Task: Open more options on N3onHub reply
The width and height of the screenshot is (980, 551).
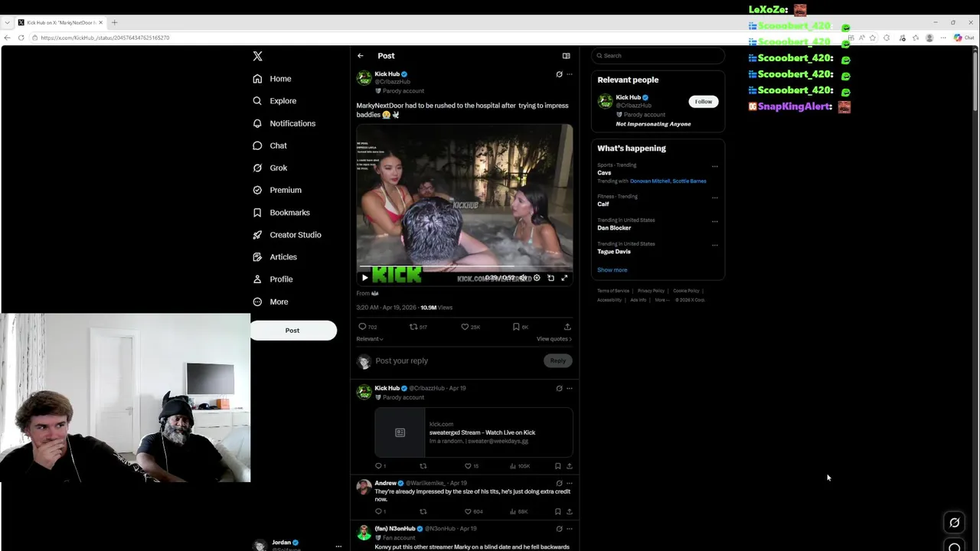Action: [x=569, y=529]
